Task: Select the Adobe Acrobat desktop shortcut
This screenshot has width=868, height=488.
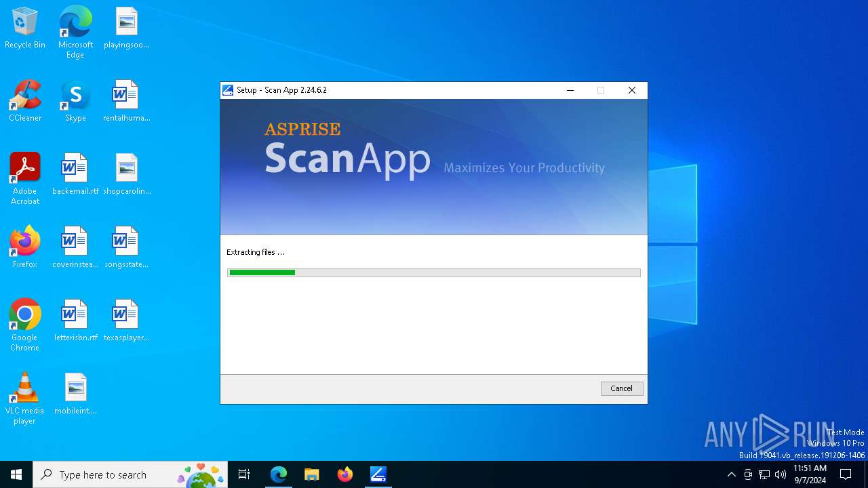Action: [25, 179]
